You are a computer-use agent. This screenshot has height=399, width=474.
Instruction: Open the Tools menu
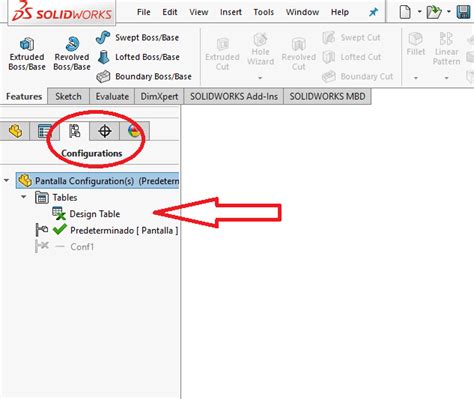[x=263, y=12]
